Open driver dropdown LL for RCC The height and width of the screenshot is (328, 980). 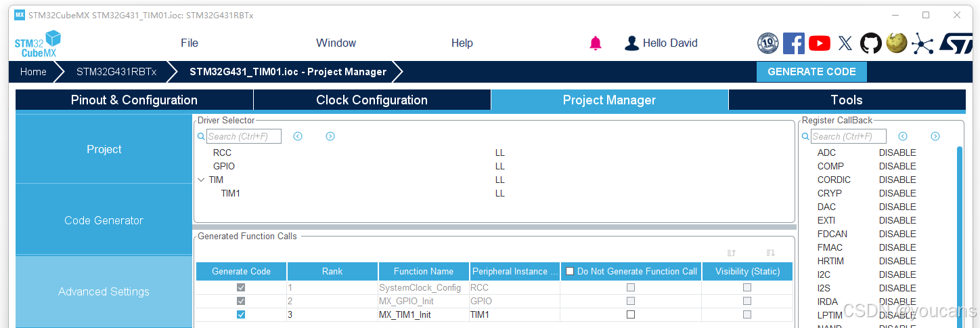pyautogui.click(x=500, y=152)
